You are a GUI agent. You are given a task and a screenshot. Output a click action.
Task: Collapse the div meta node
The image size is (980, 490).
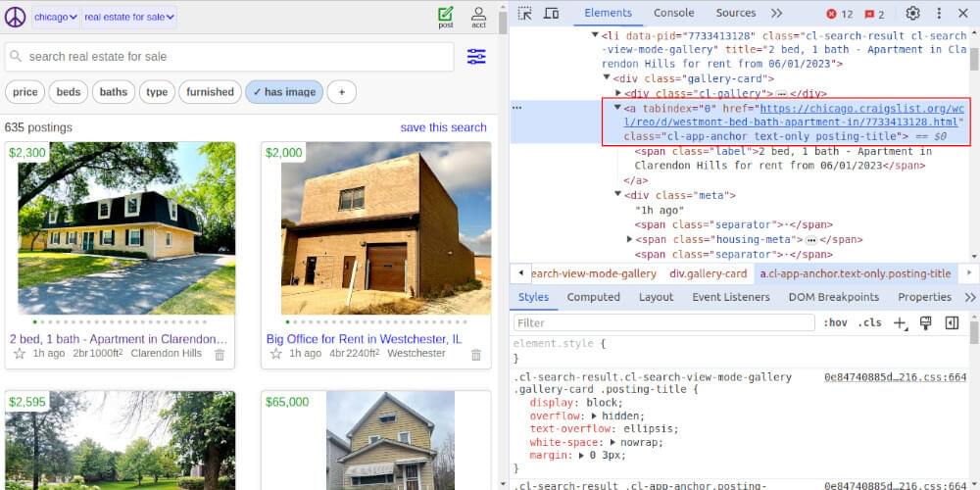tap(617, 194)
